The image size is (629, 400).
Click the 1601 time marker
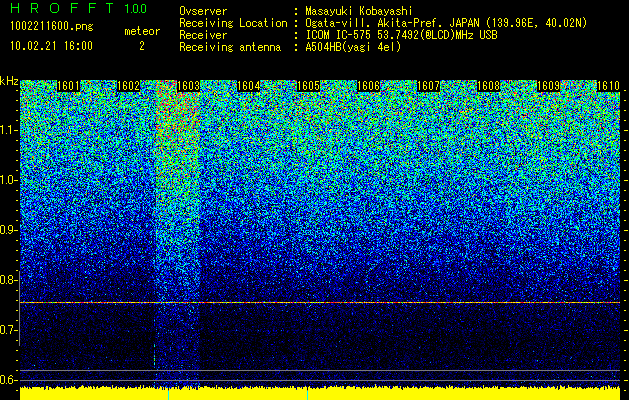tap(69, 86)
